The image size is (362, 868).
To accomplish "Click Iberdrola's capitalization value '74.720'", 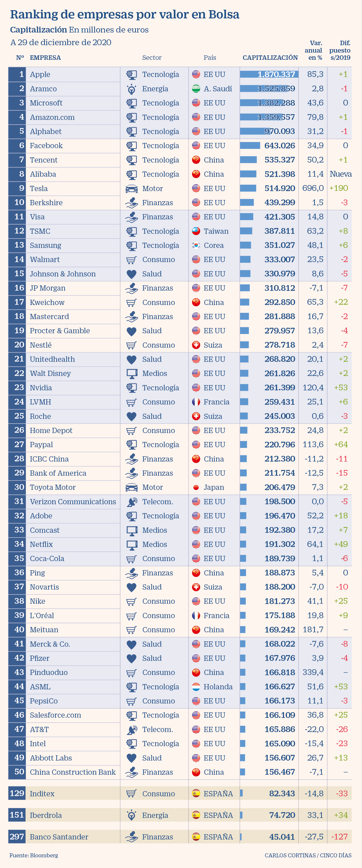I will (282, 815).
